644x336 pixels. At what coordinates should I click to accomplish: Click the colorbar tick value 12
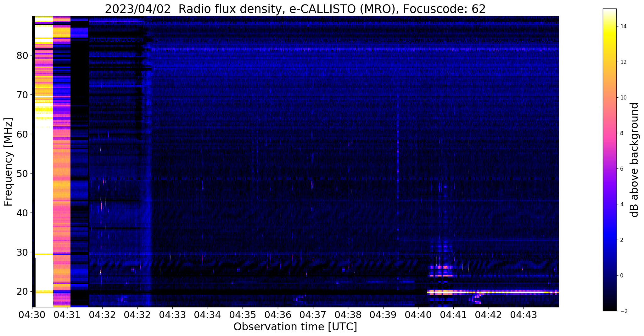point(623,62)
